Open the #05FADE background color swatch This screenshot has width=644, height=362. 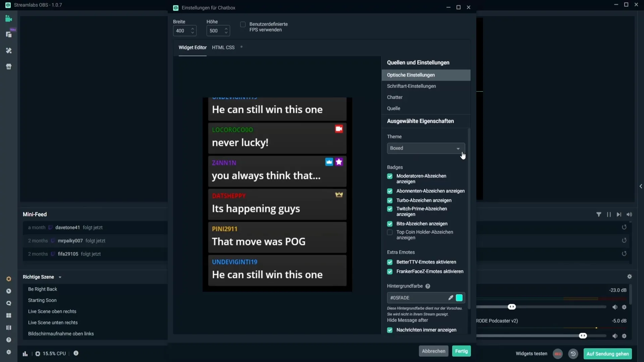click(x=459, y=298)
